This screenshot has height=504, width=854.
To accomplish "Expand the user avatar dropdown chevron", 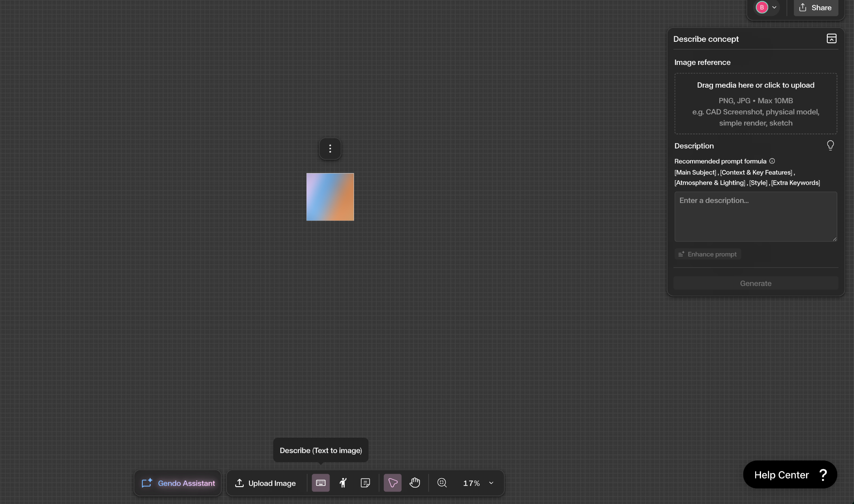I will (774, 8).
